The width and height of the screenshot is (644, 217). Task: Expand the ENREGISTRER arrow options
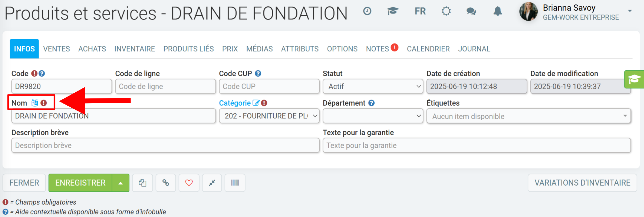point(121,183)
